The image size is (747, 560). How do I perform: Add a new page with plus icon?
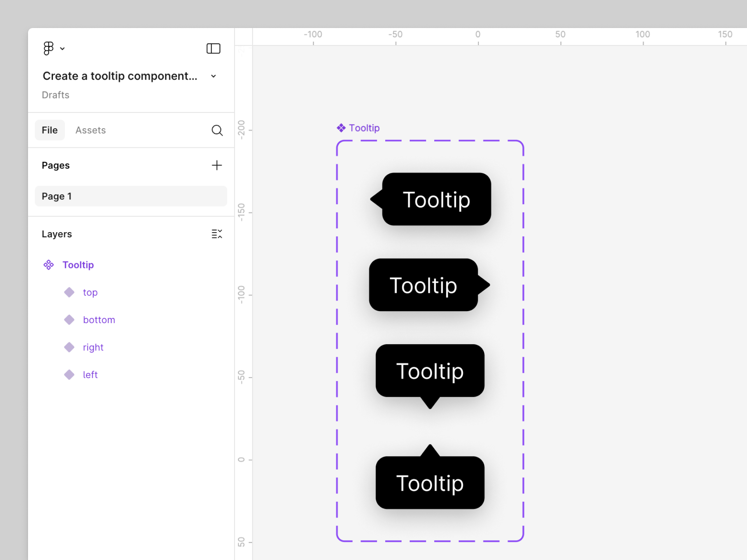point(217,165)
